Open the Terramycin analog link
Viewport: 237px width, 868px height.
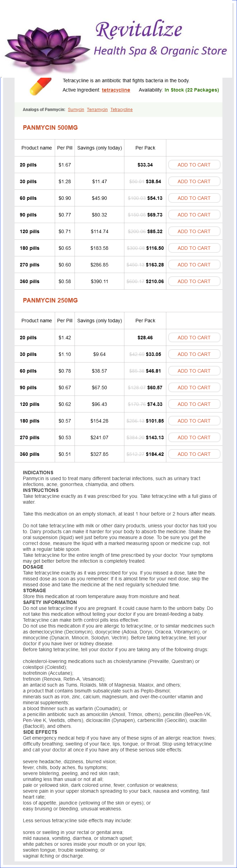tap(97, 110)
